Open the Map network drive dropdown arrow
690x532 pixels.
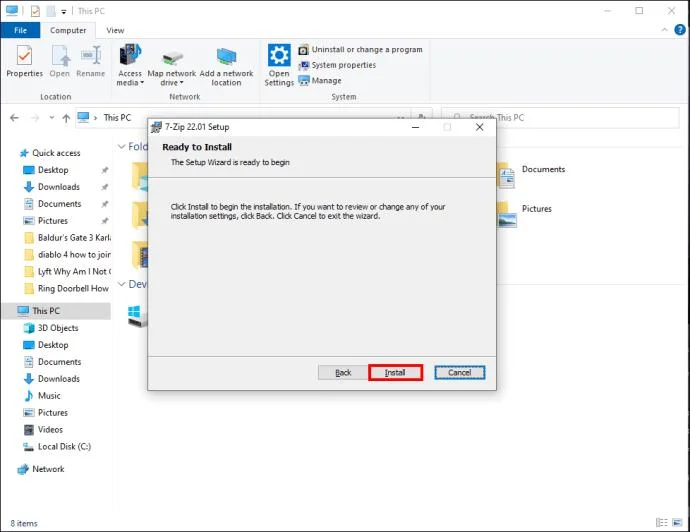(x=181, y=83)
